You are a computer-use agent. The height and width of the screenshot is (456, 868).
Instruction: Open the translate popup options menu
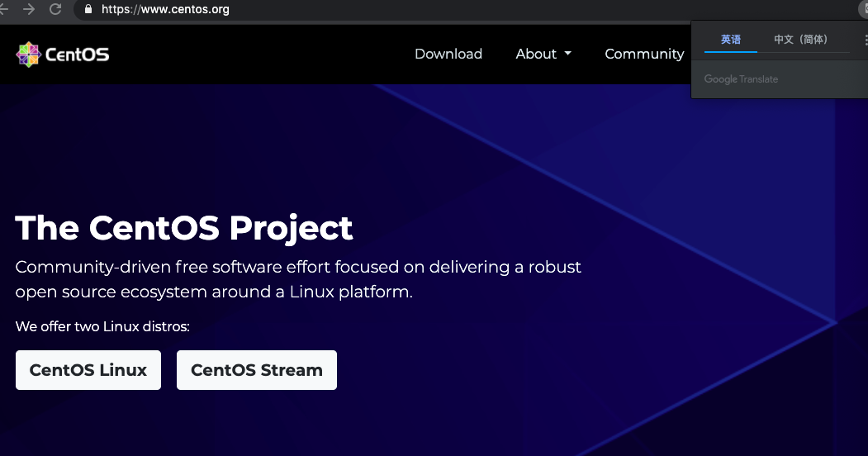point(866,40)
